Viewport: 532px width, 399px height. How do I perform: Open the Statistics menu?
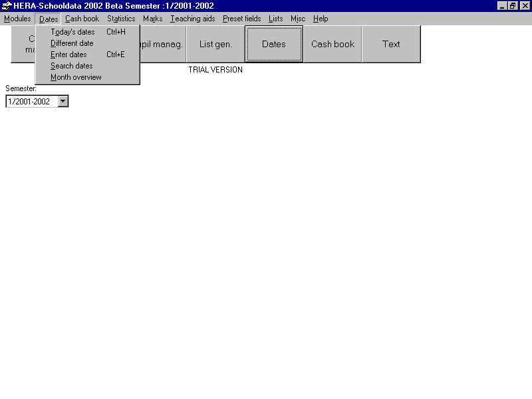121,19
